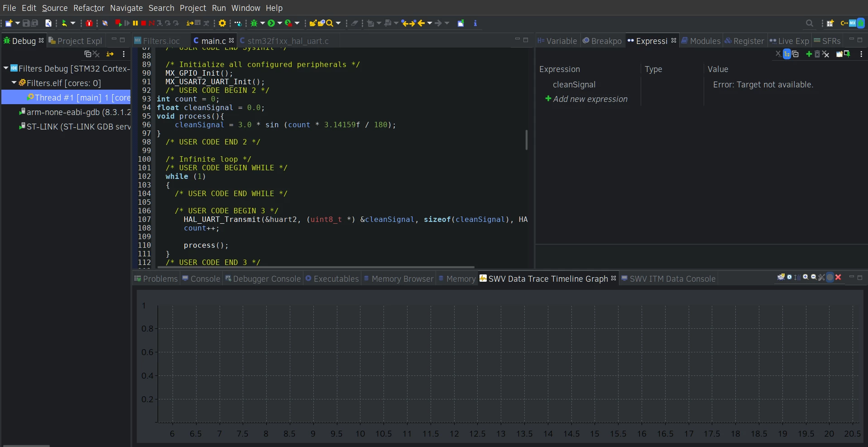Click the yellow gear device configuration icon

click(222, 23)
